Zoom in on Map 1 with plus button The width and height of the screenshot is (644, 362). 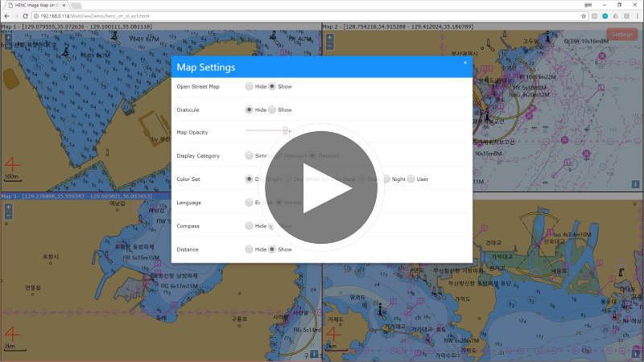coord(8,38)
